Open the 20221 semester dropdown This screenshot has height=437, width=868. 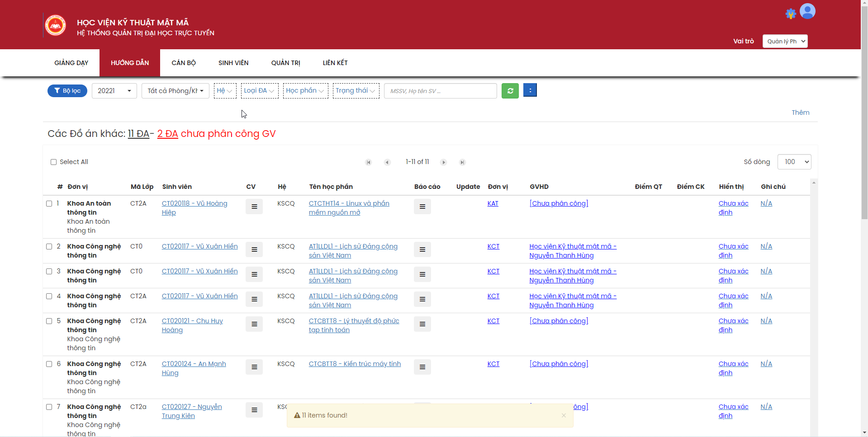[114, 91]
